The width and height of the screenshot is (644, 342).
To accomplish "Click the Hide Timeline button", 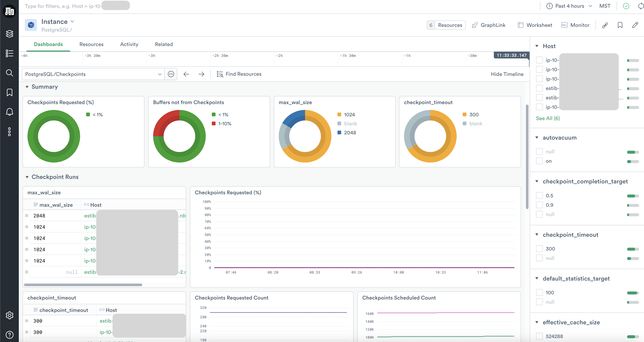I will (x=507, y=74).
